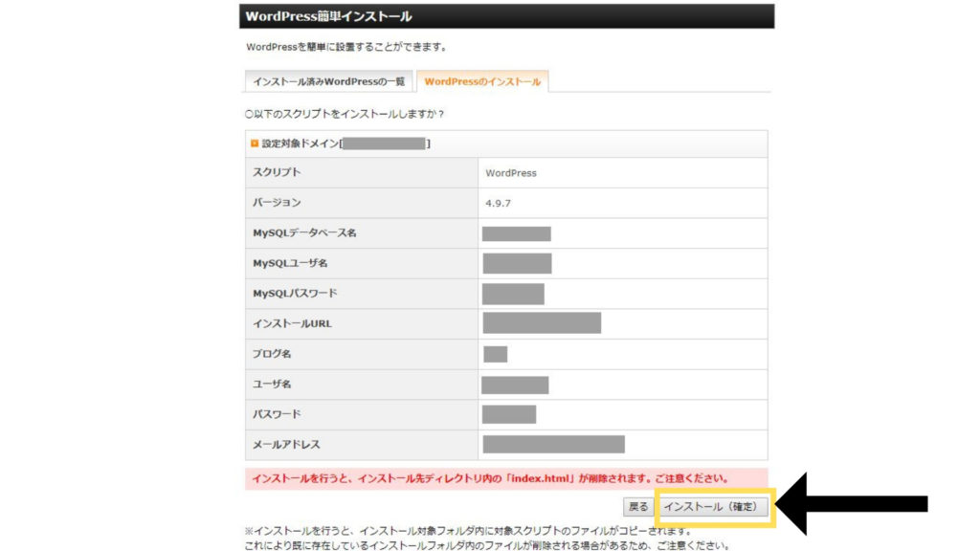
Task: Click the インストール（確定） button
Action: [x=713, y=507]
